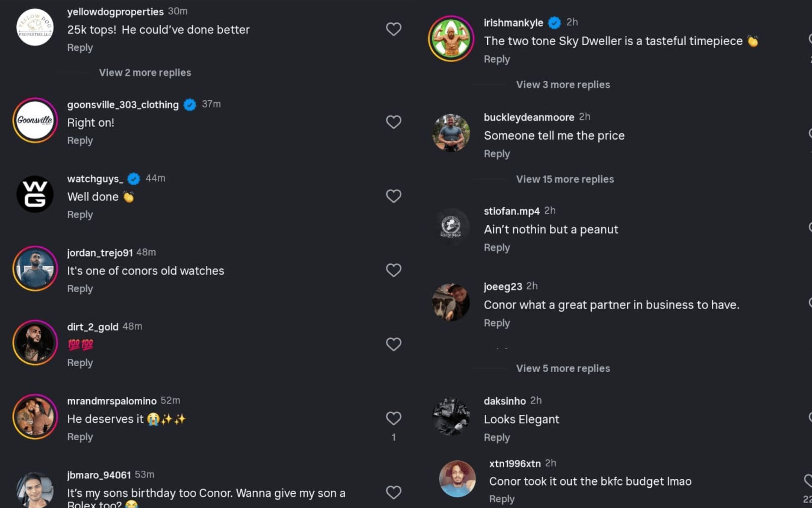Heart the watchguys_ 'Well done' comment
The image size is (812, 508).
[x=393, y=196]
